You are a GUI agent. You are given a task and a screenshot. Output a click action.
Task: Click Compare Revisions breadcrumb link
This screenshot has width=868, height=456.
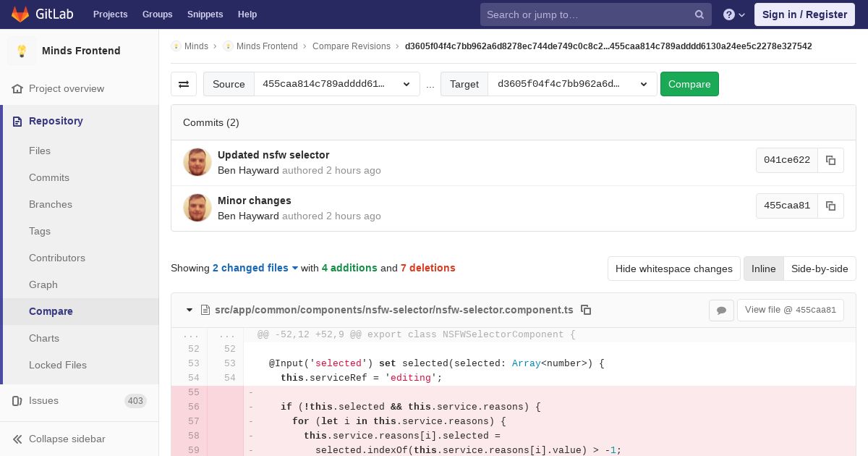[x=352, y=46]
